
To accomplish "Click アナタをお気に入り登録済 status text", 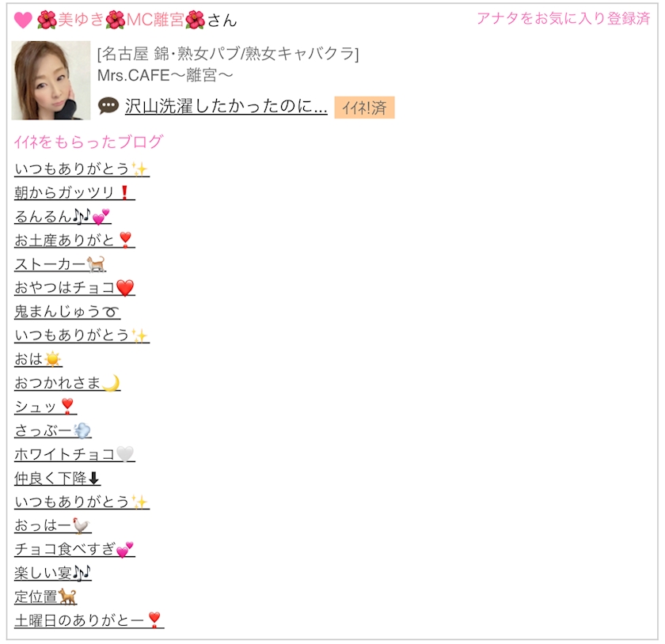I will point(563,19).
